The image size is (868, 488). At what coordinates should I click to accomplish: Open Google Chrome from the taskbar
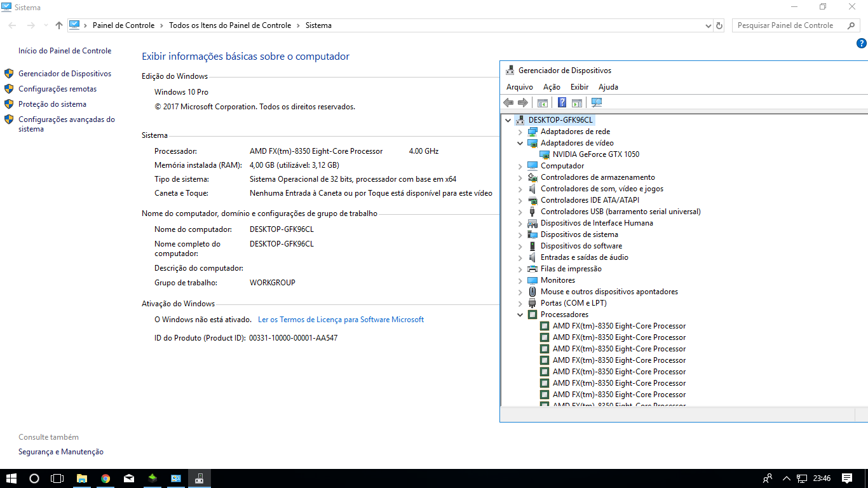click(x=105, y=478)
